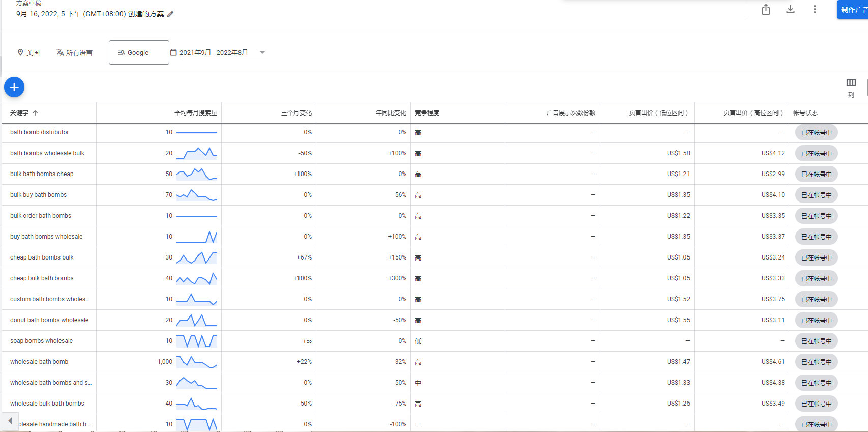The height and width of the screenshot is (432, 868).
Task: Sort by 广告展示次数份额 column
Action: click(x=571, y=113)
